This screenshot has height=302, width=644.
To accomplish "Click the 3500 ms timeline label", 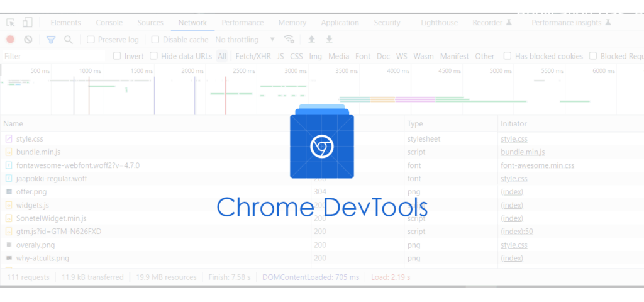I will [347, 71].
